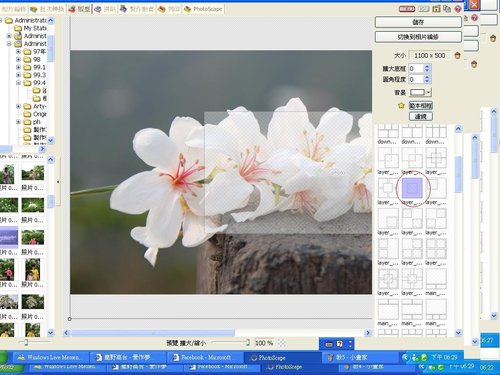Click the acorn icon beside size 1100 x 500
500x375 pixels.
457,55
